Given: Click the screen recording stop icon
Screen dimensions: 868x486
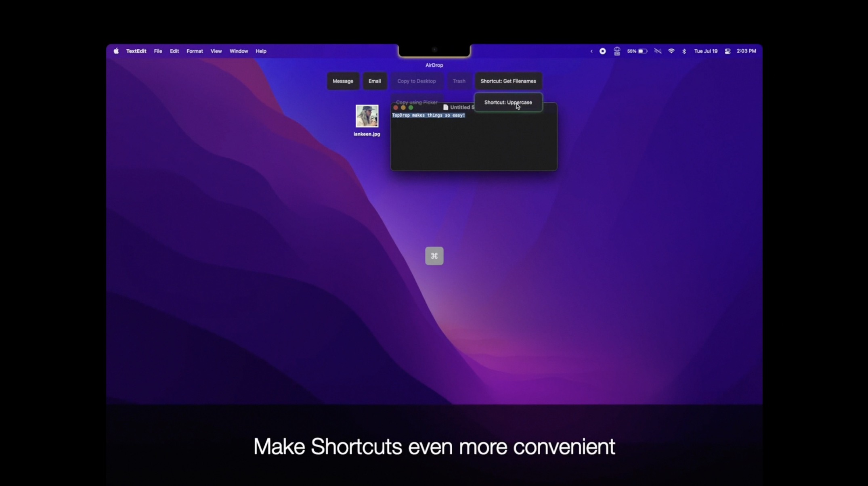Looking at the screenshot, I should (x=602, y=51).
